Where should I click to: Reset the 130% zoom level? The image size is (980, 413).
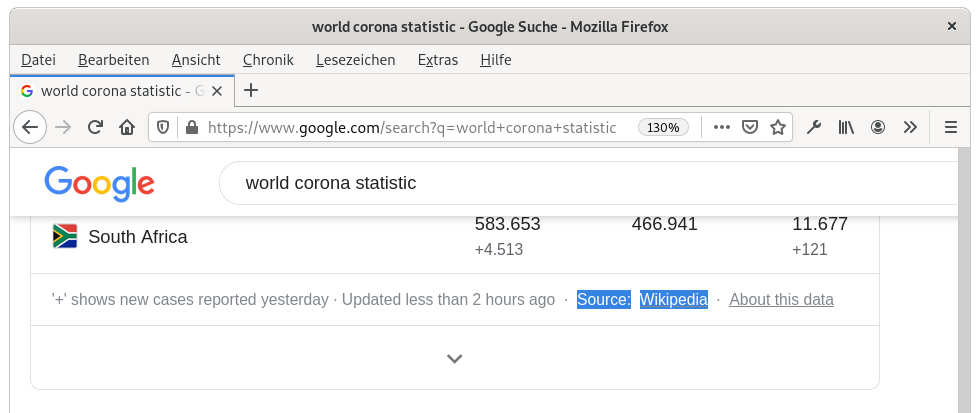pyautogui.click(x=664, y=128)
